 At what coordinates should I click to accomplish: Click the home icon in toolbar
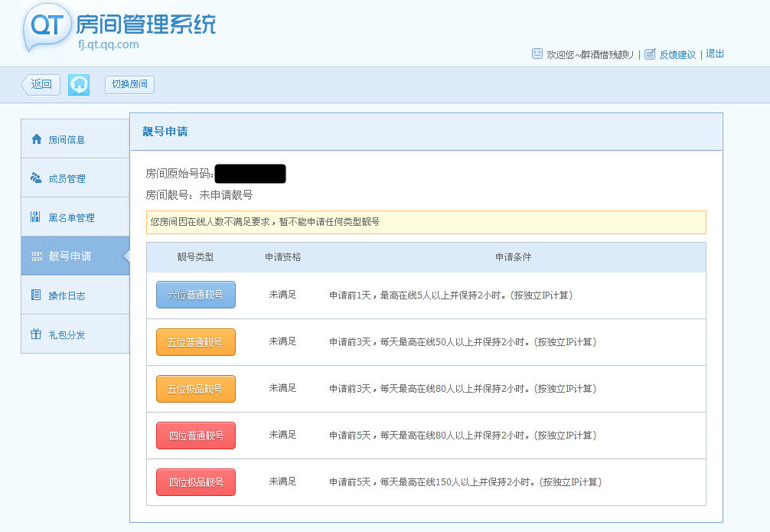79,85
